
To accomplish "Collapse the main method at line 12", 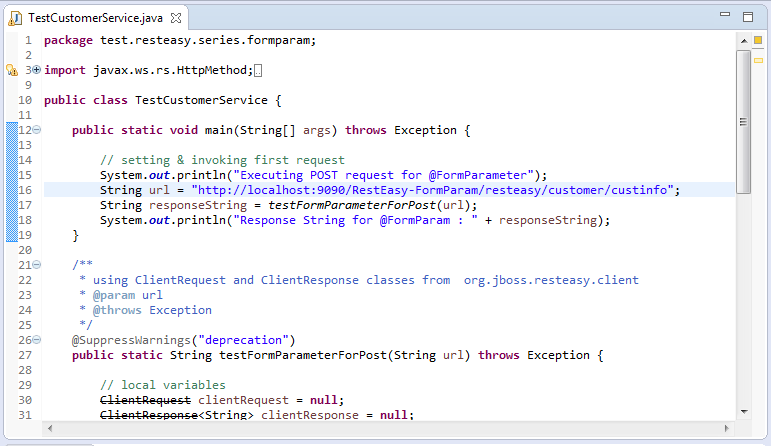I will (36, 130).
